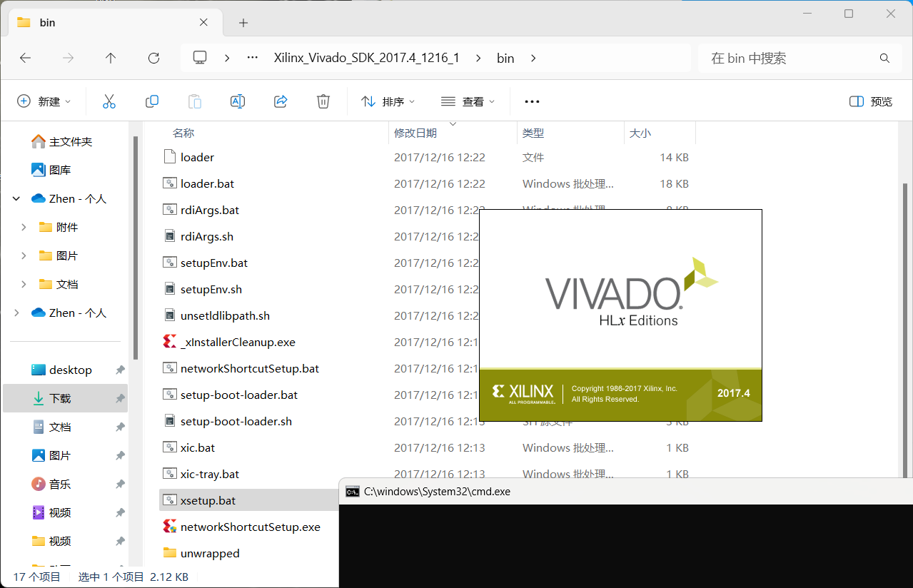913x588 pixels.
Task: Click the Copy icon in toolbar
Action: 152,101
